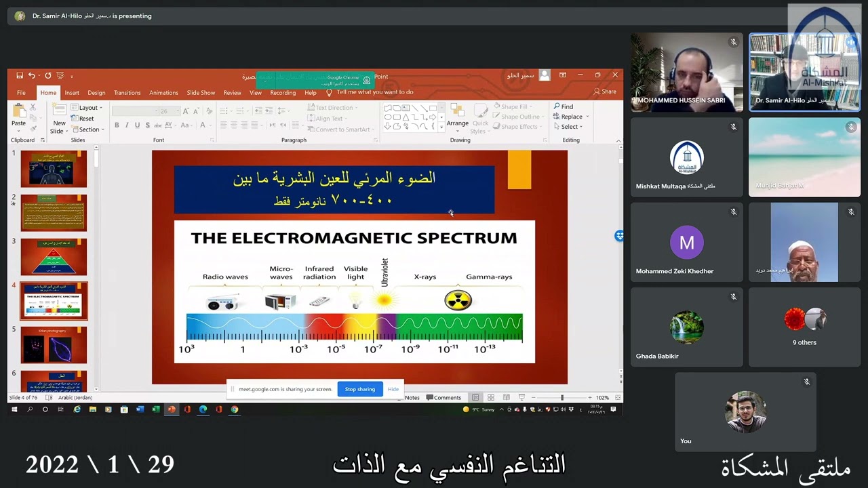Viewport: 868px width, 488px height.
Task: Click the Save icon in quick access toolbar
Action: pyautogui.click(x=20, y=75)
